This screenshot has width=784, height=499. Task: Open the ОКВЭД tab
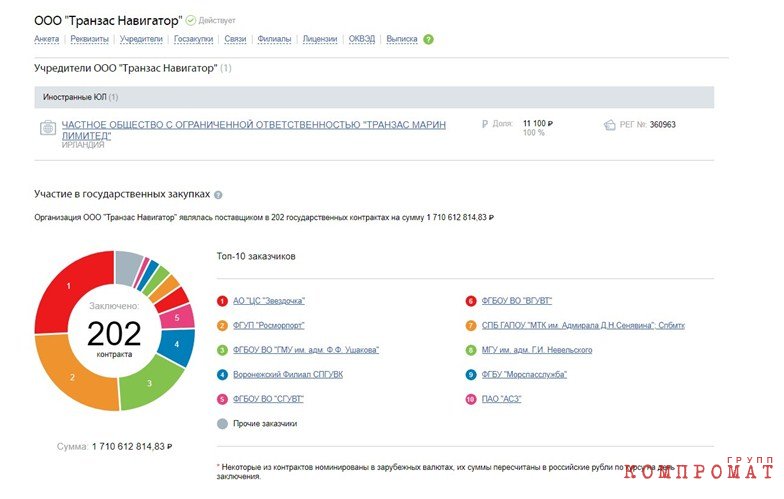(362, 39)
